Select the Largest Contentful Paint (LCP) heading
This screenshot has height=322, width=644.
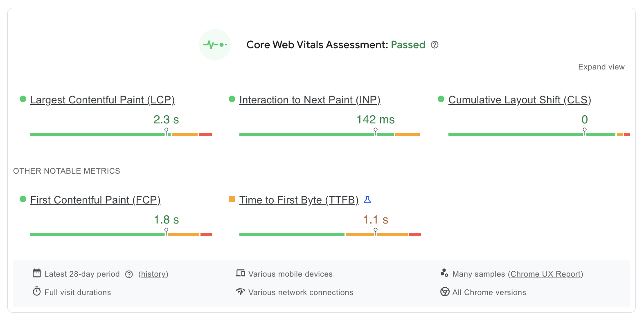[102, 100]
